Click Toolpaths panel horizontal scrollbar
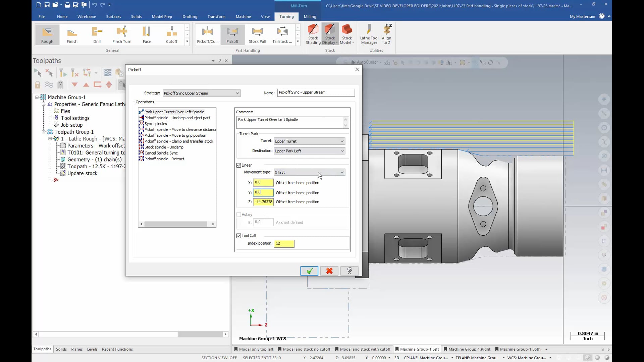644x362 pixels. click(108, 334)
